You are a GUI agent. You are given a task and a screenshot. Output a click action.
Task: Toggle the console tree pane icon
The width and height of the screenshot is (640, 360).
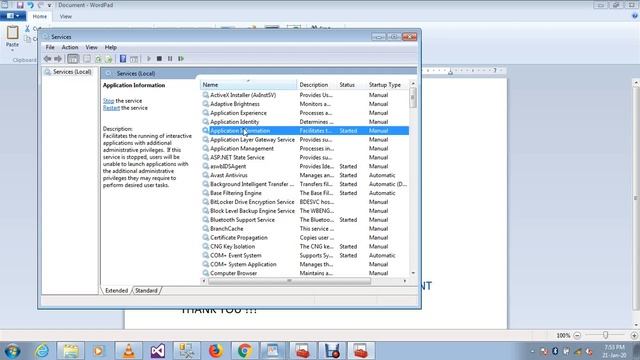pos(73,59)
